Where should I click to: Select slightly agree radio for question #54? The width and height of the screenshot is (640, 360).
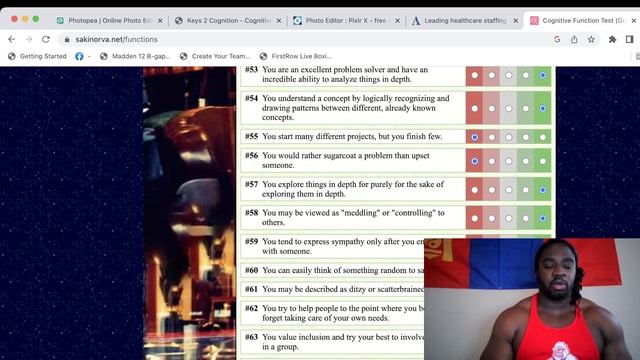(x=526, y=109)
